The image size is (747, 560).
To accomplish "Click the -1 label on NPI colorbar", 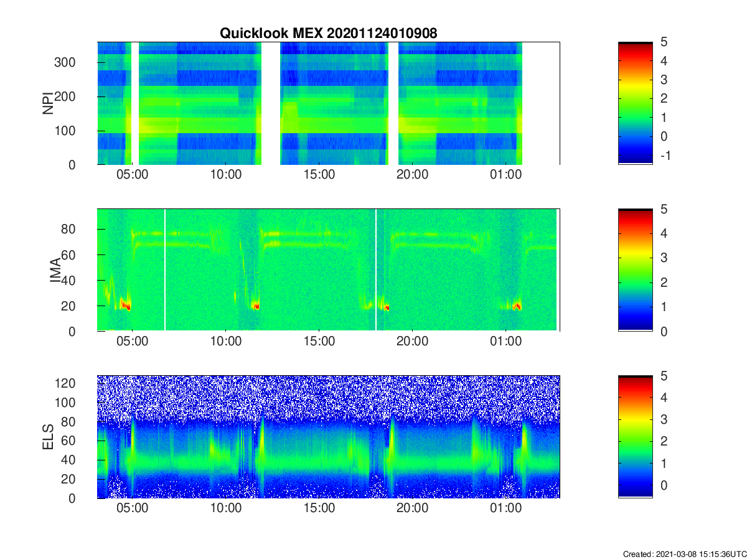I will click(664, 156).
